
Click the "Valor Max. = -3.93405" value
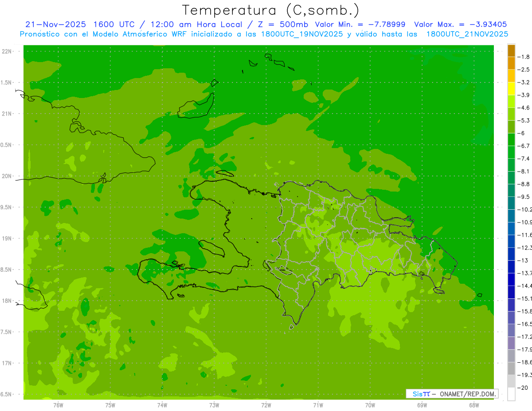[x=461, y=24]
